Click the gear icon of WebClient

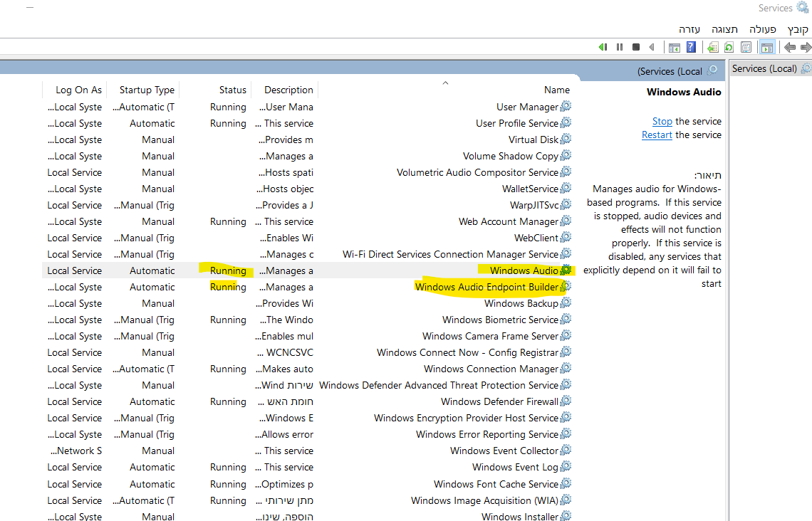point(566,238)
